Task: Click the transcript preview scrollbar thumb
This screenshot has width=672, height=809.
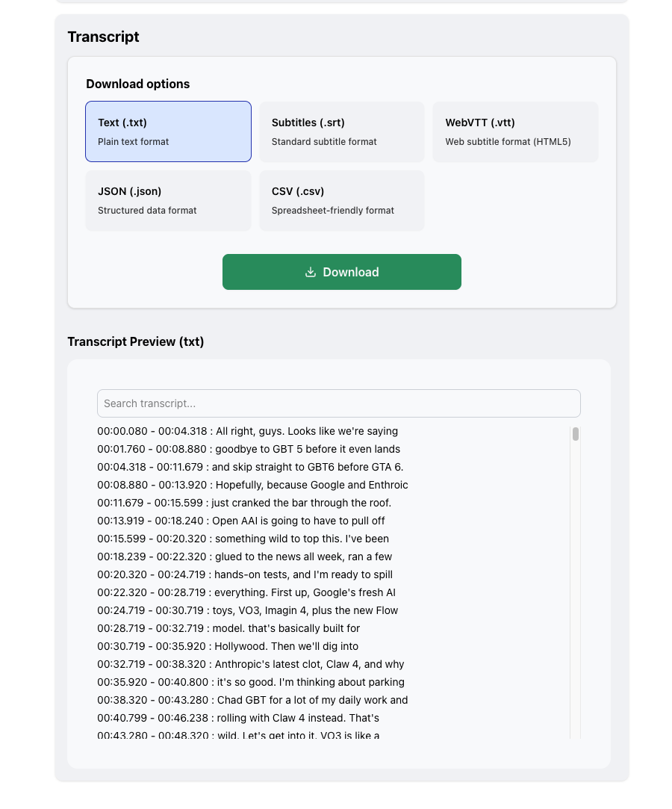Action: (576, 434)
